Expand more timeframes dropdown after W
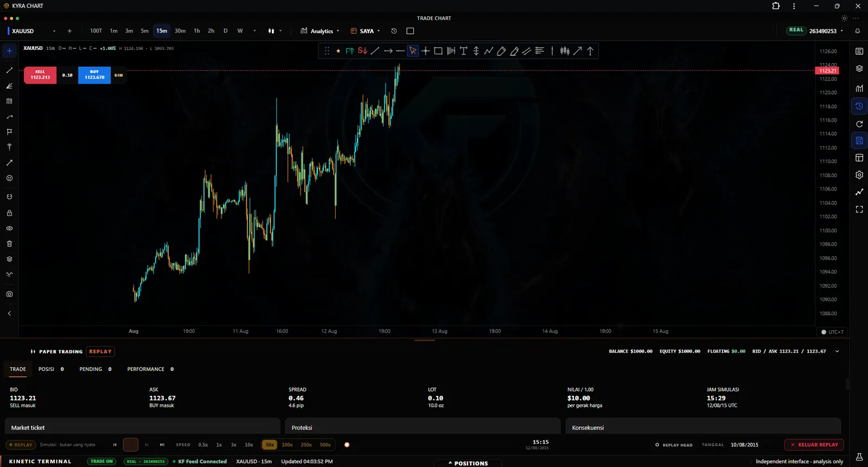The width and height of the screenshot is (868, 467). pyautogui.click(x=254, y=31)
